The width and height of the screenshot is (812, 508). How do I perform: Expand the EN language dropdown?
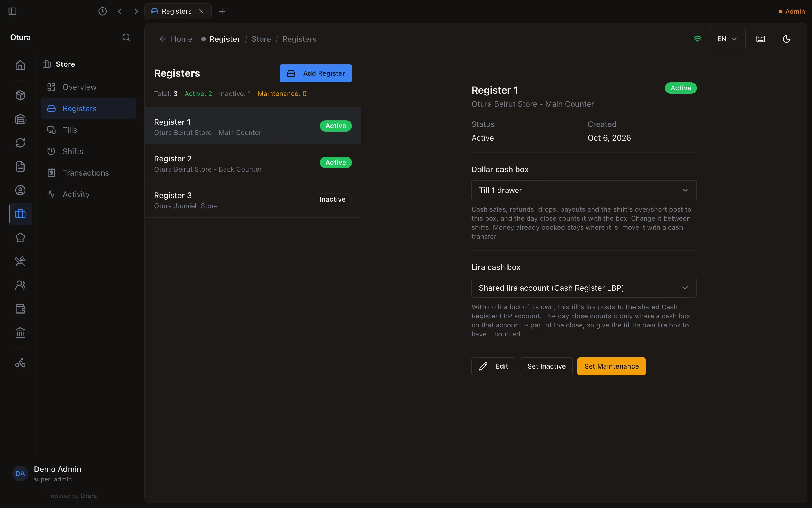click(x=727, y=39)
